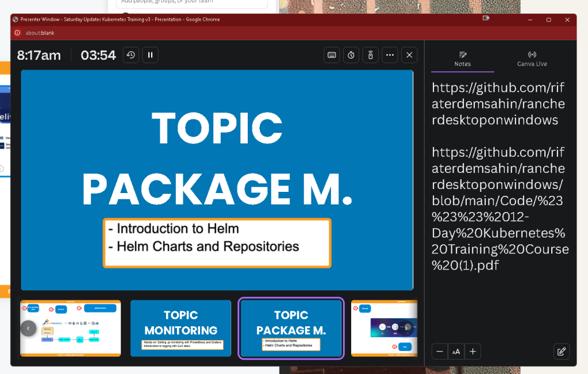Open keyboard shortcuts in presenter toolbar
Screen dimensions: 588x374
click(332, 55)
